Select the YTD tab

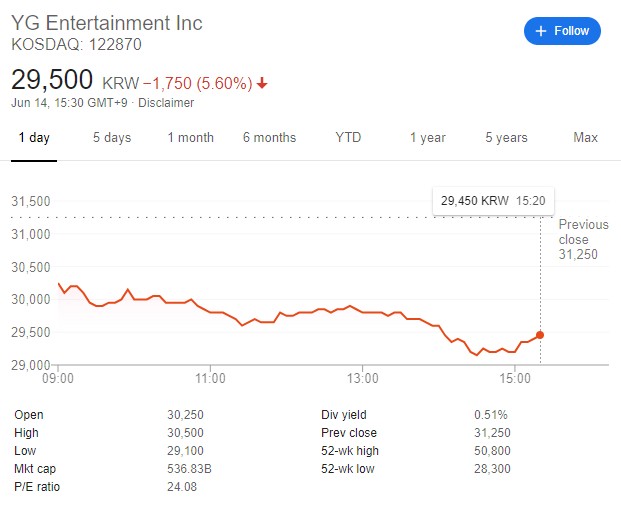point(348,137)
